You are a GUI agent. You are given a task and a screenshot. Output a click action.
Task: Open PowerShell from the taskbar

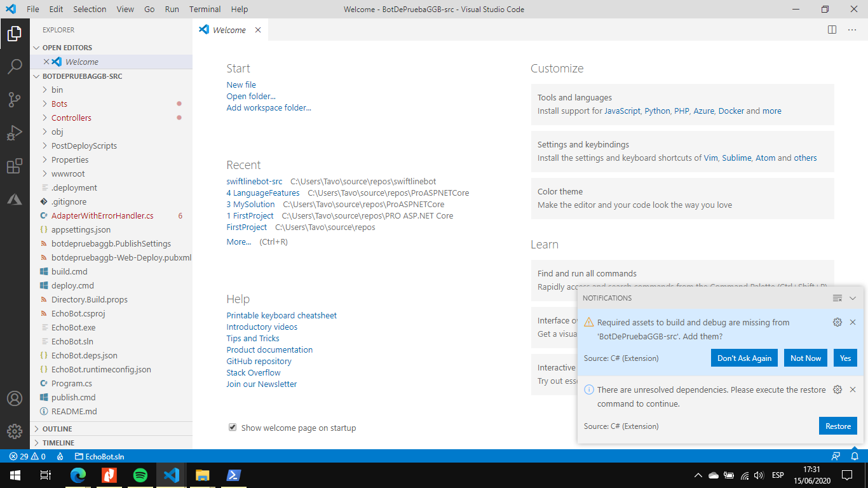click(233, 475)
